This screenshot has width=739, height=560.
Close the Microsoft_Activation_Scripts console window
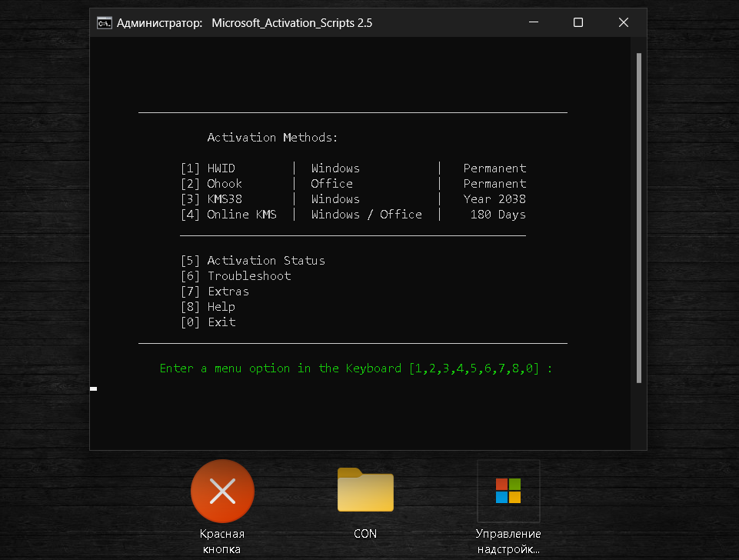click(x=624, y=22)
